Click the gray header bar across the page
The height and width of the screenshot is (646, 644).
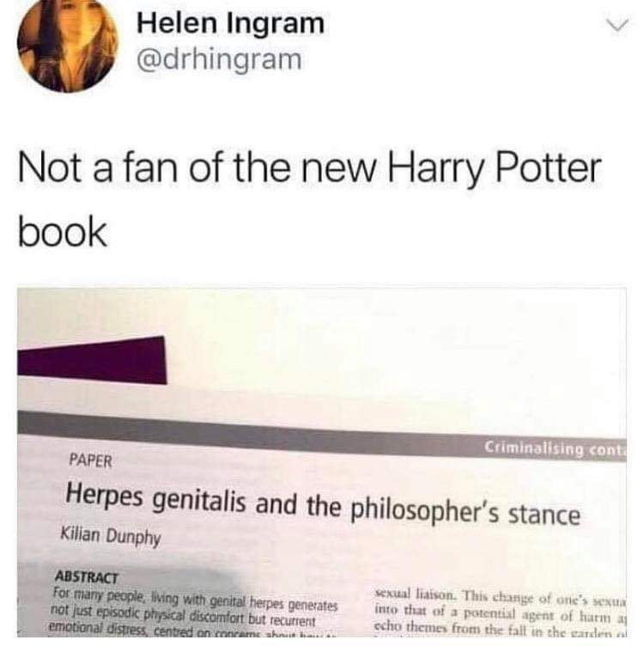(x=322, y=436)
